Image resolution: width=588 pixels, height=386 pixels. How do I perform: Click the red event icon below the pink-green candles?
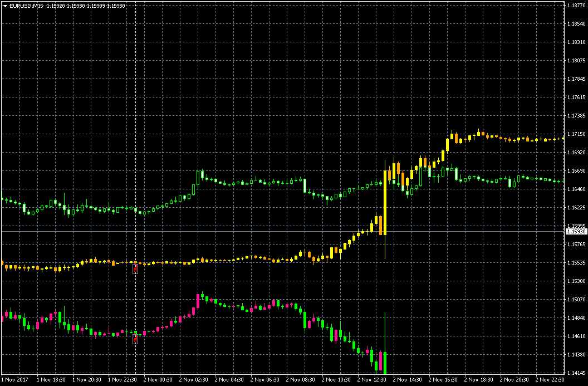coord(135,339)
